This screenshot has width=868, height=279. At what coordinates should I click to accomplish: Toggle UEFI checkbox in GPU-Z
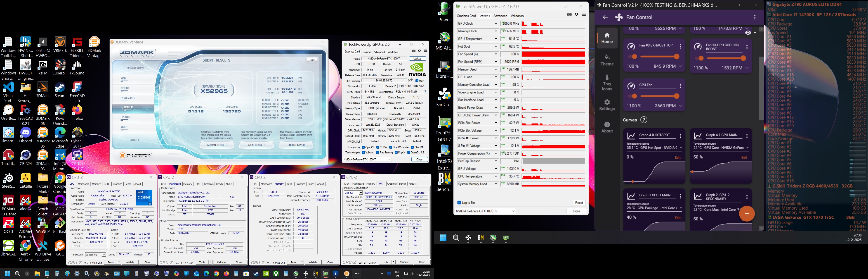[x=417, y=81]
